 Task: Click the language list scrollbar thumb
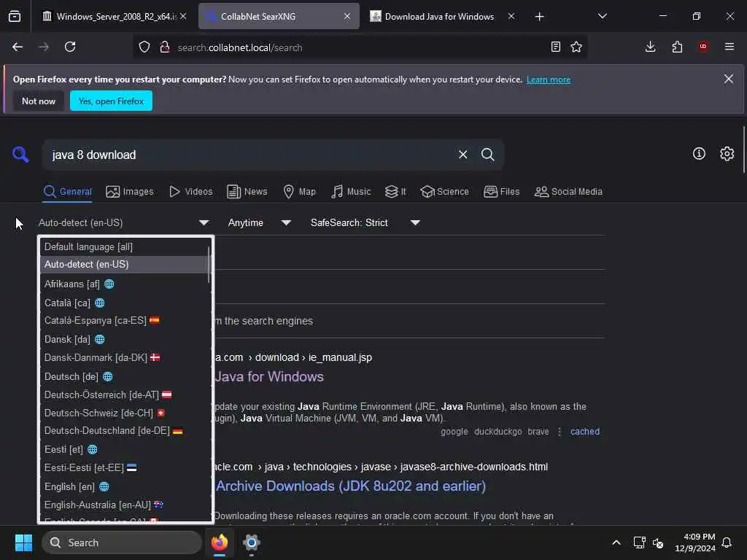pyautogui.click(x=209, y=264)
